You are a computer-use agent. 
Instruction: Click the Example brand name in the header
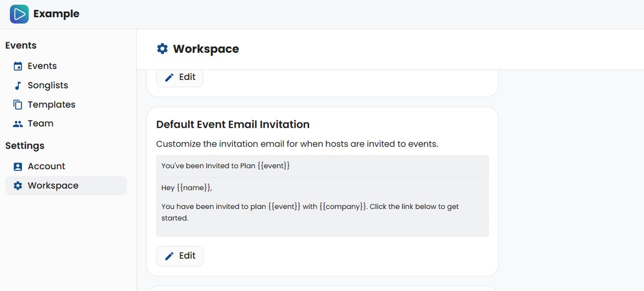(56, 14)
